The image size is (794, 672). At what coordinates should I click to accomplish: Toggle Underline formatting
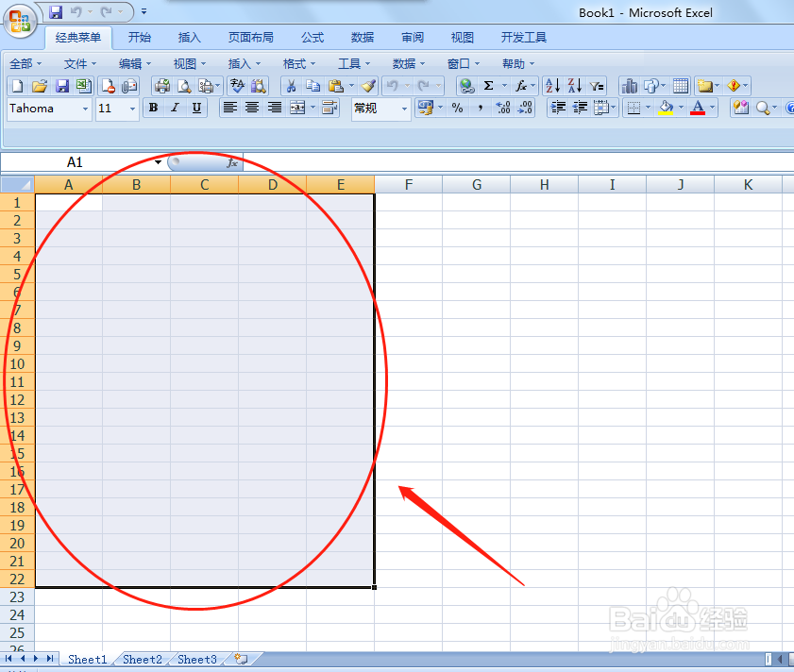tap(197, 108)
